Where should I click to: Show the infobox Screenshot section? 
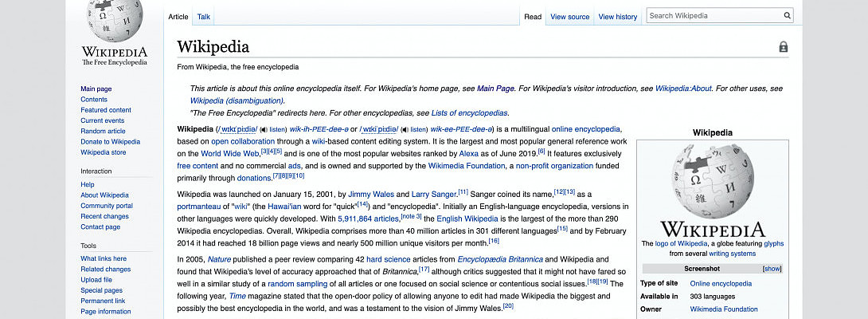click(772, 269)
